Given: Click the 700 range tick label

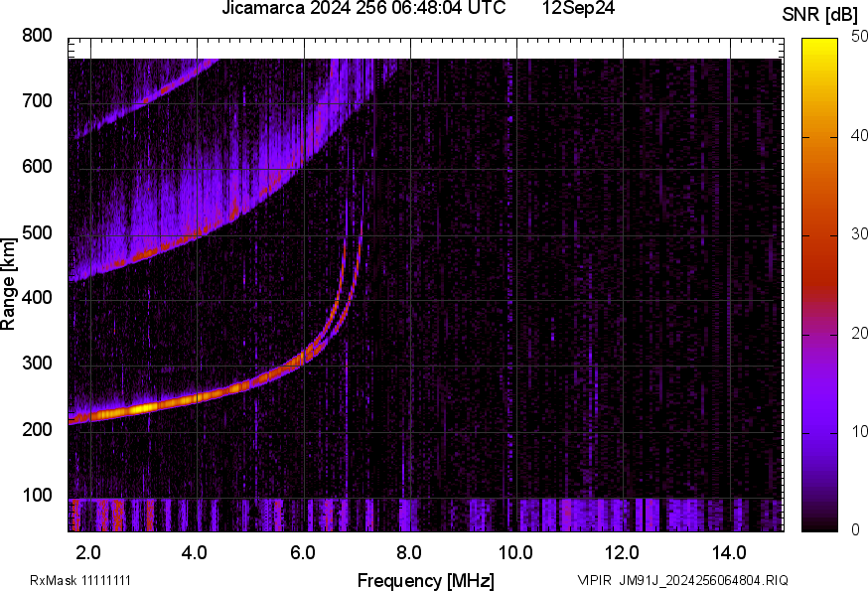Looking at the screenshot, I should click(x=37, y=100).
